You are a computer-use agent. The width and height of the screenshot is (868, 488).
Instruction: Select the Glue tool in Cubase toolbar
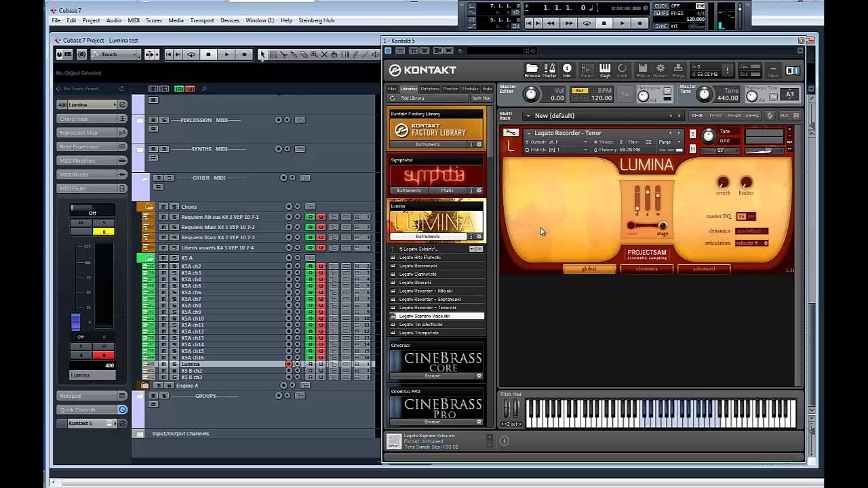click(x=293, y=54)
